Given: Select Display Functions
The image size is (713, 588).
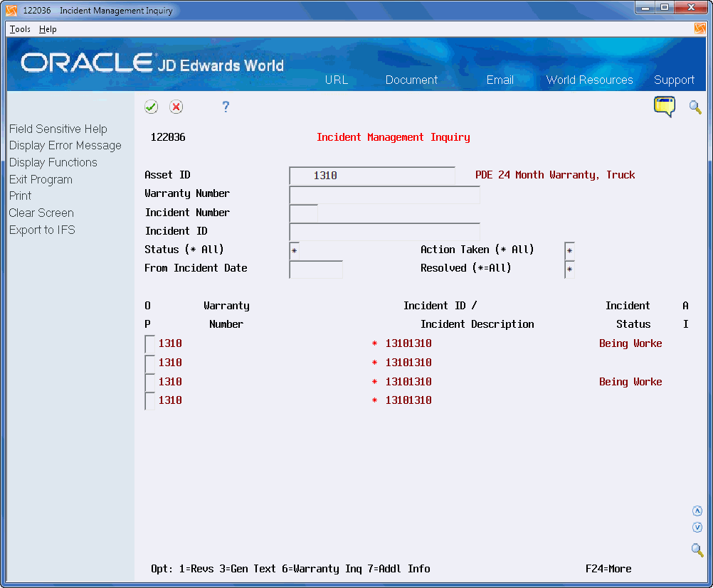Looking at the screenshot, I should (x=53, y=162).
